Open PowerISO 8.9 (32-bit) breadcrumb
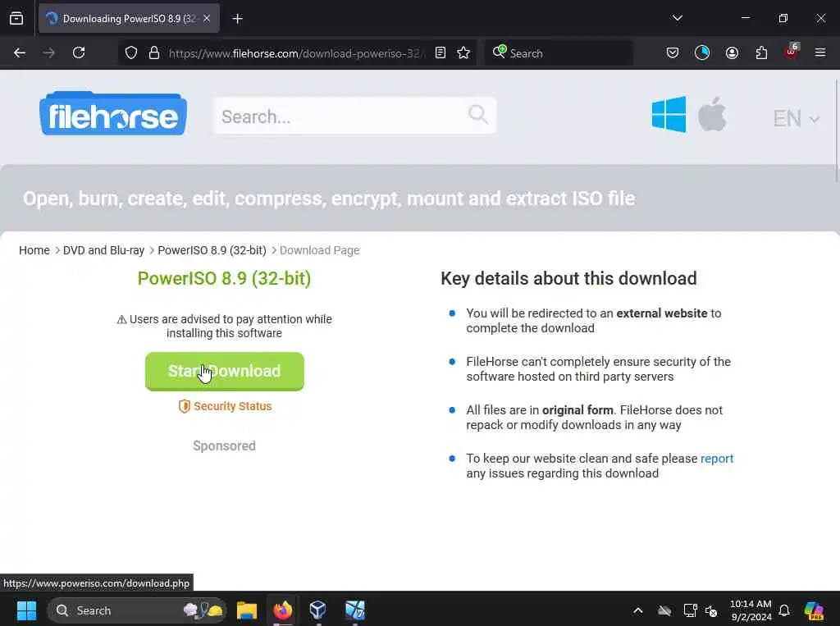840x626 pixels. click(212, 250)
